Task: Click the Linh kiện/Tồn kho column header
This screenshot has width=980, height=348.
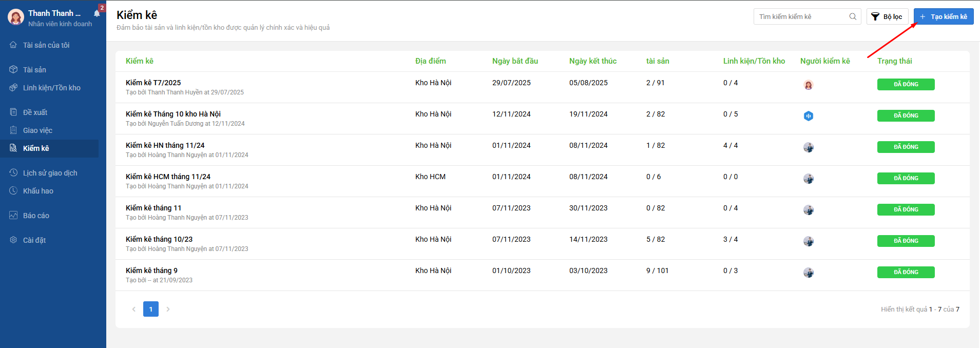Action: [754, 61]
